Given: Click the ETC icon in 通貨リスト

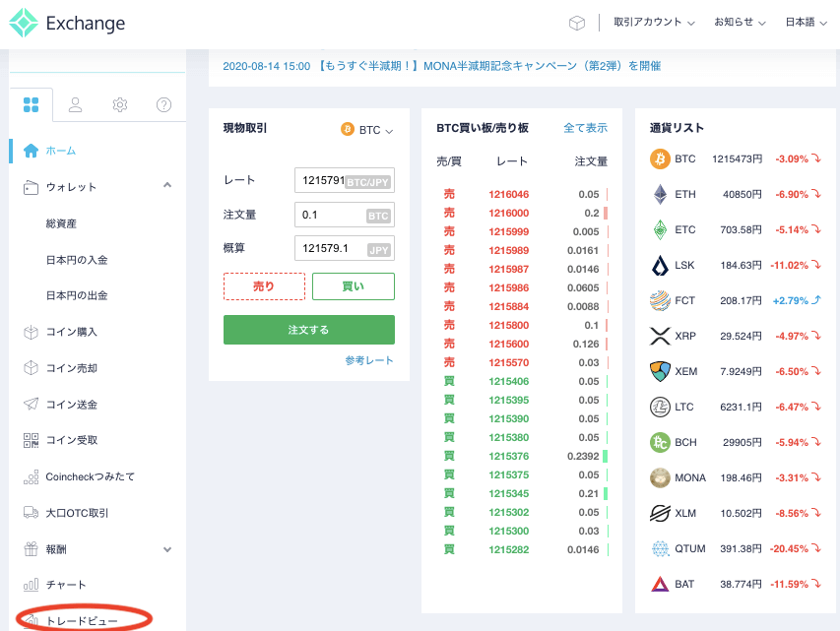Looking at the screenshot, I should 660,229.
